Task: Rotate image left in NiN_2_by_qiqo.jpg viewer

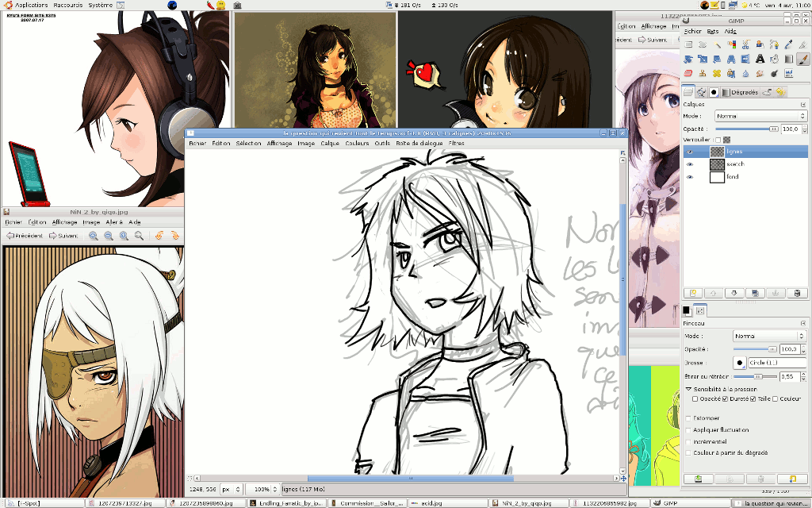Action: [159, 236]
